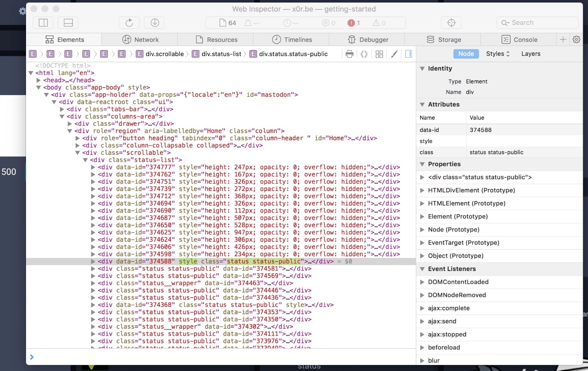Toggle the left navigation sidebar button

click(43, 23)
